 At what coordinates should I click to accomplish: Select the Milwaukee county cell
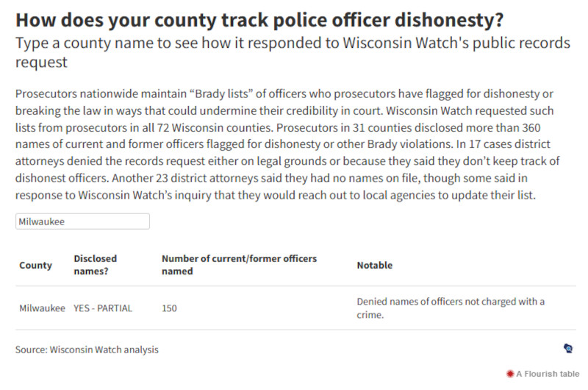tap(42, 308)
